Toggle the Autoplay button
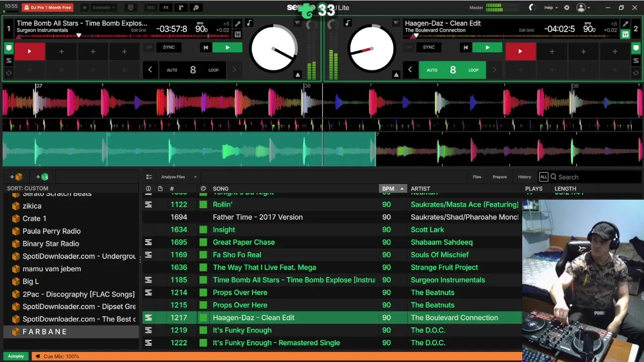 [16, 356]
